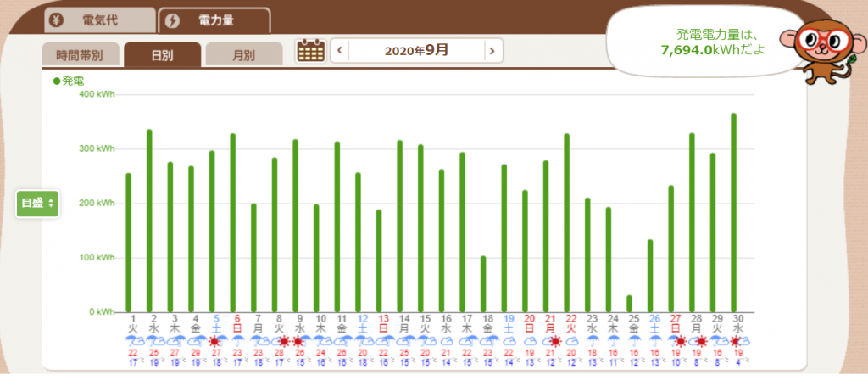The height and width of the screenshot is (392, 868).
Task: Click the lightning bolt icon on 電力量 tab
Action: point(174,20)
